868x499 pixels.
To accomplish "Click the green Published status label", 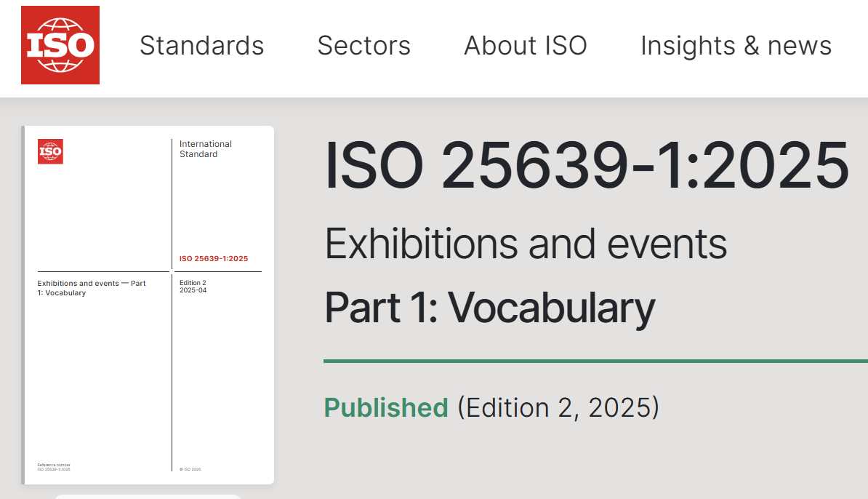I will [386, 407].
